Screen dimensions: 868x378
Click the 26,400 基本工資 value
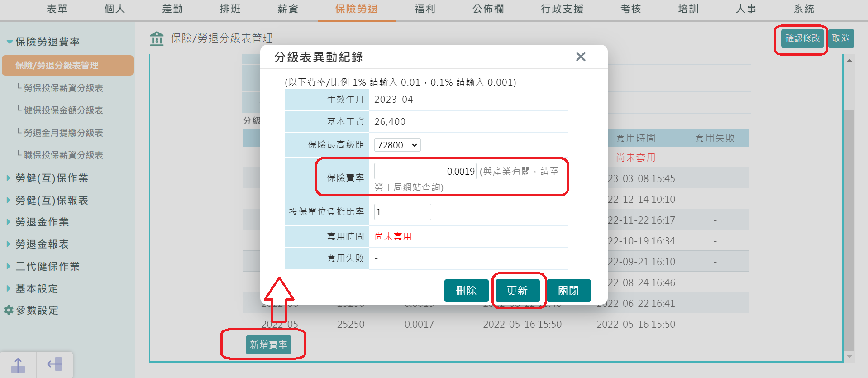coord(390,122)
